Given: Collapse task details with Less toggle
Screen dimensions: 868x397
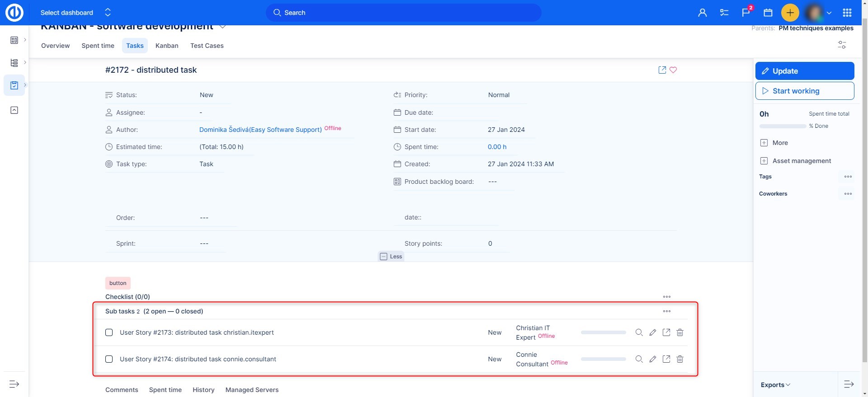Looking at the screenshot, I should pyautogui.click(x=391, y=257).
